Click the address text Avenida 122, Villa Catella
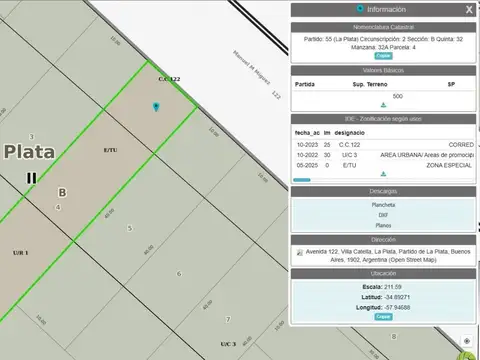This screenshot has height=360, width=480. tap(388, 256)
